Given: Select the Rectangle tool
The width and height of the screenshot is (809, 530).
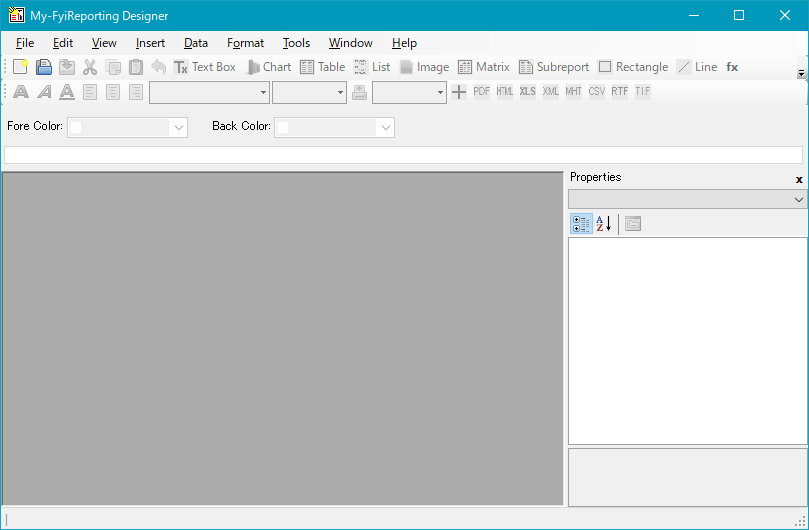Looking at the screenshot, I should pos(633,67).
